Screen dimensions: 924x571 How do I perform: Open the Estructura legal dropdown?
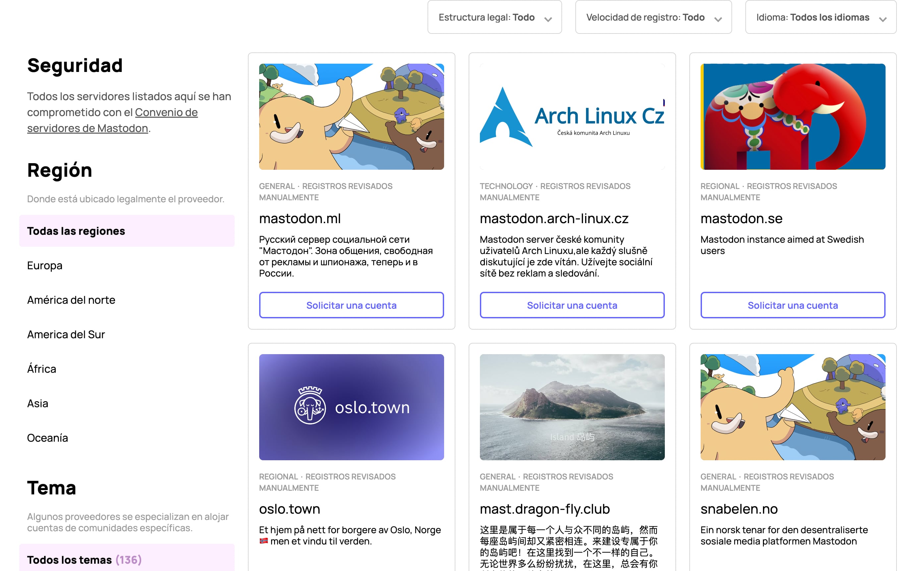click(x=494, y=17)
